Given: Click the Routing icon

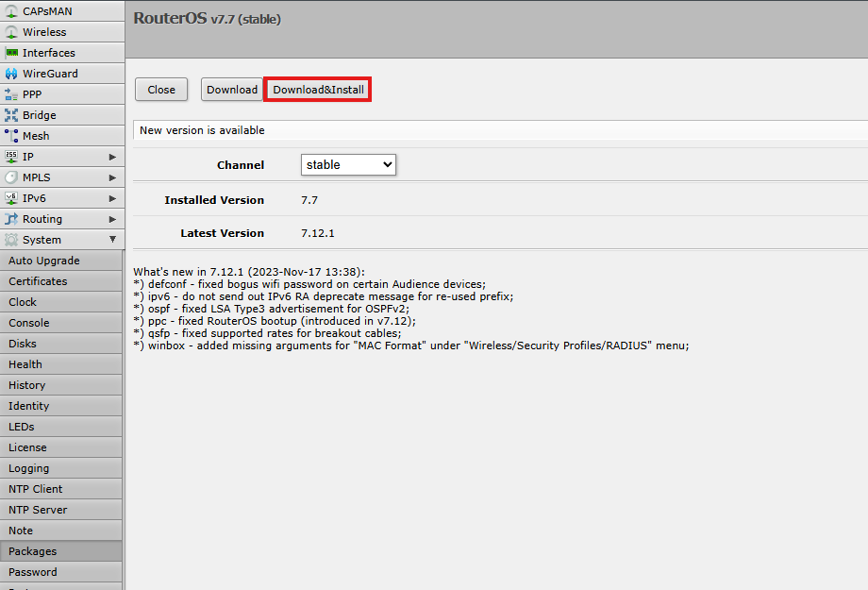Looking at the screenshot, I should (11, 219).
